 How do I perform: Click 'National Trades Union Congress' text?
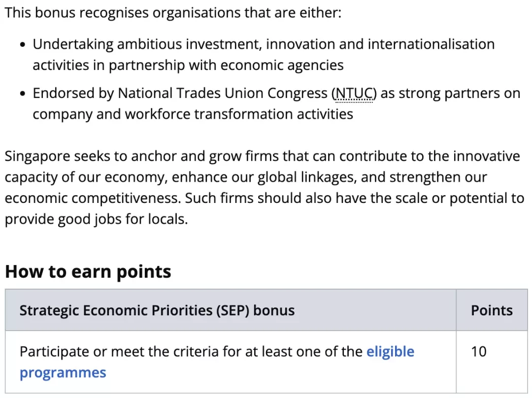coord(223,93)
